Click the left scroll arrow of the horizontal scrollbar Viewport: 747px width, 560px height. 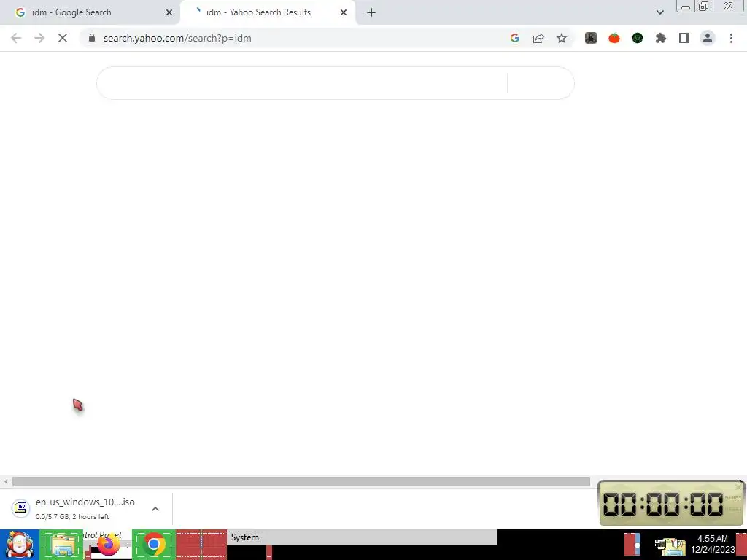click(x=6, y=482)
